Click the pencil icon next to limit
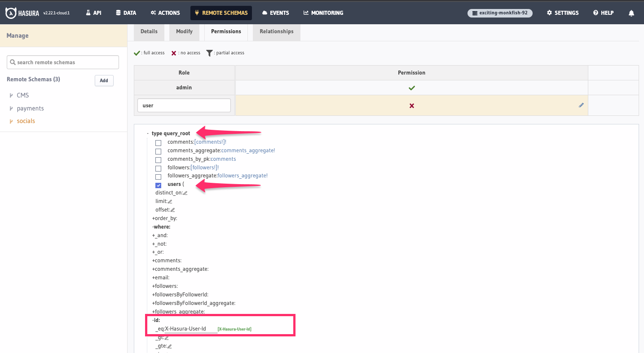This screenshot has height=353, width=644. click(x=170, y=201)
